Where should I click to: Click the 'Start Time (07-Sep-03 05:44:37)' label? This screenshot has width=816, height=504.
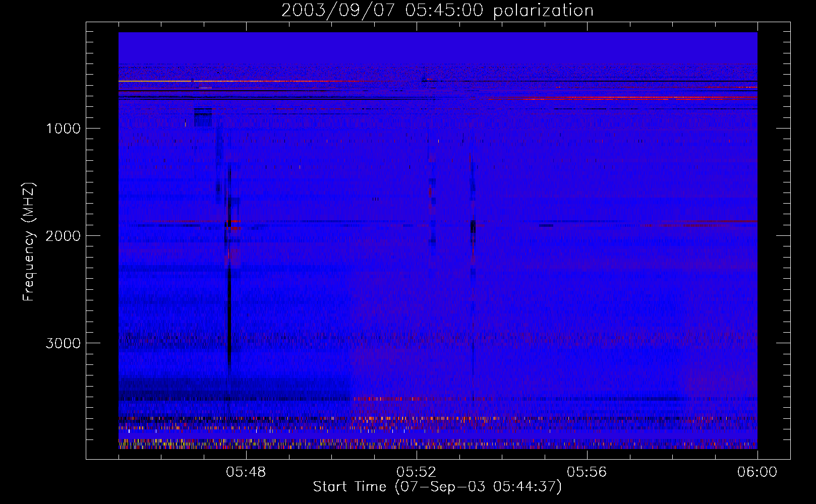coord(437,487)
